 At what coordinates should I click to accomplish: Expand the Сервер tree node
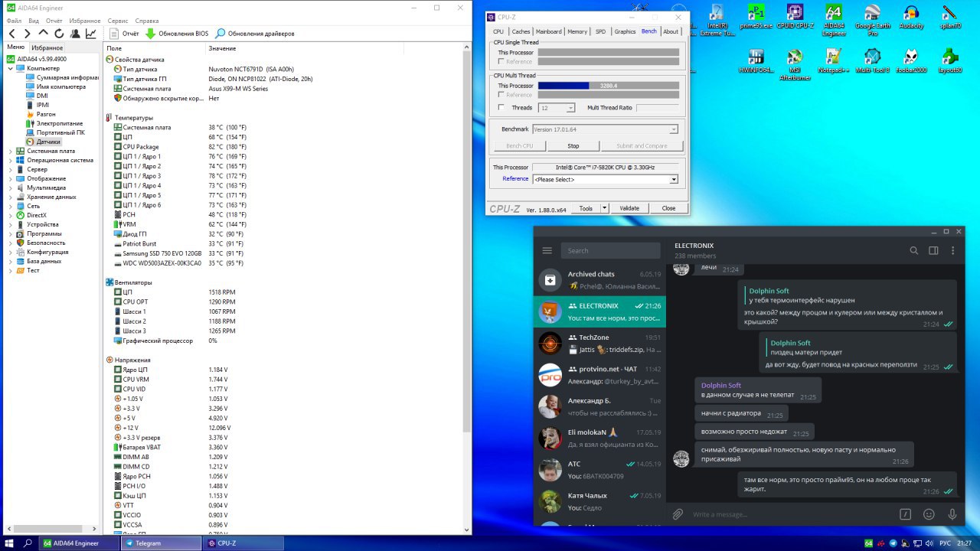[x=11, y=169]
